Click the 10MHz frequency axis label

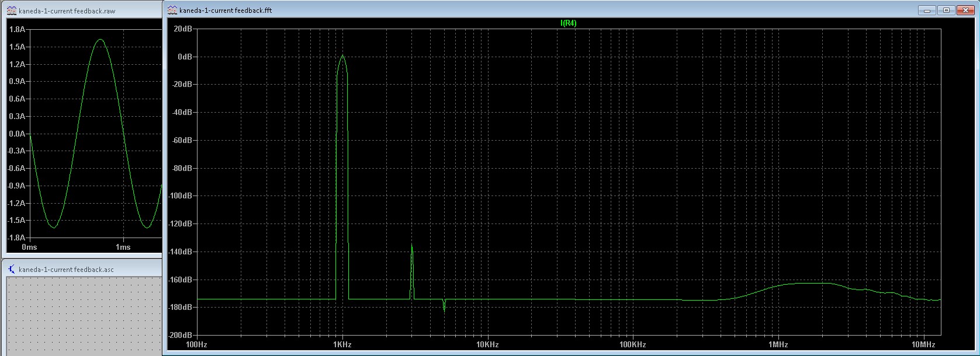924,345
